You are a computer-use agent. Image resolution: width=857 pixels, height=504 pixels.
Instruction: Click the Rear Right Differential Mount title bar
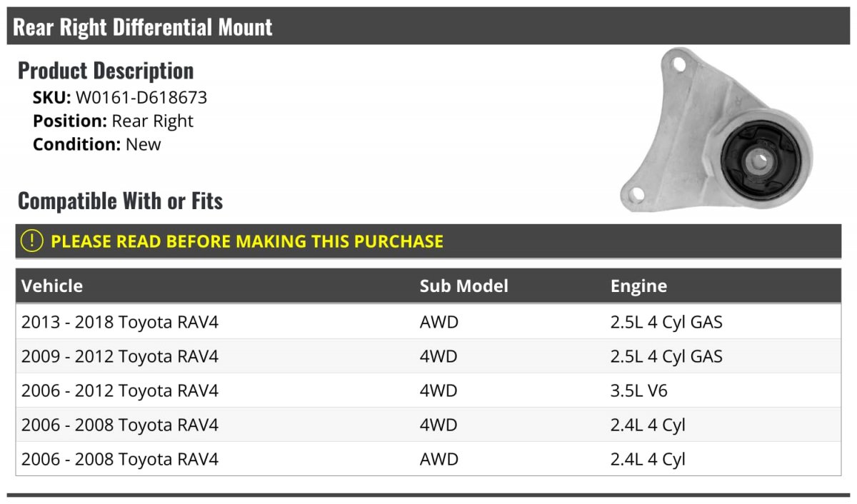pyautogui.click(x=428, y=26)
